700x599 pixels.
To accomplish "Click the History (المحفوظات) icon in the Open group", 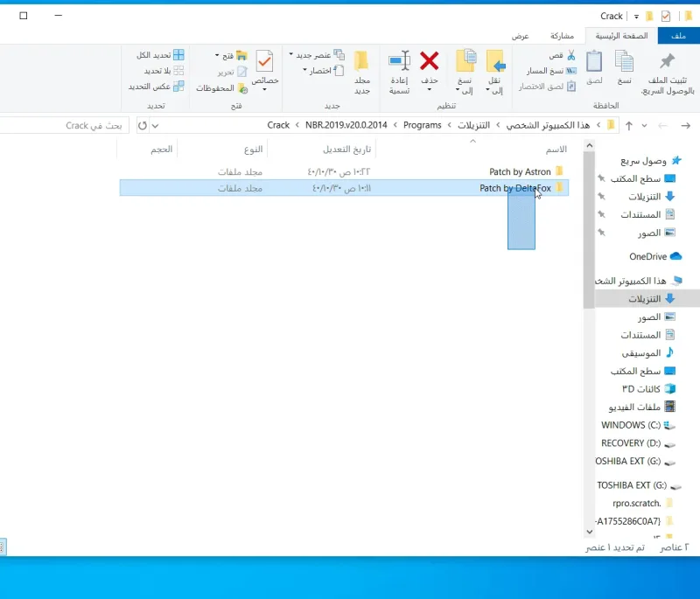I will click(243, 88).
